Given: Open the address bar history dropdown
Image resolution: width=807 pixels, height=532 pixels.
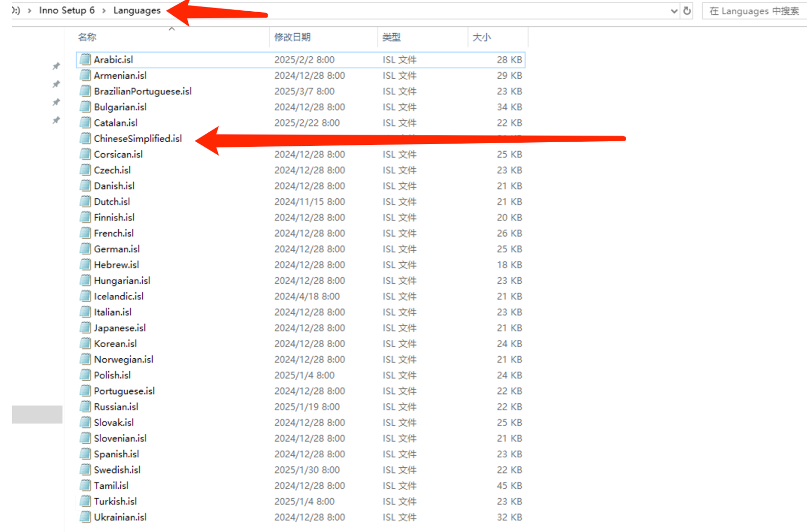Looking at the screenshot, I should pyautogui.click(x=674, y=11).
